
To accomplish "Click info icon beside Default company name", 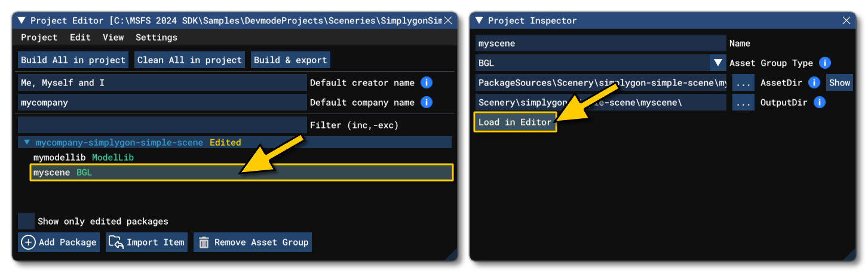I will click(x=426, y=102).
